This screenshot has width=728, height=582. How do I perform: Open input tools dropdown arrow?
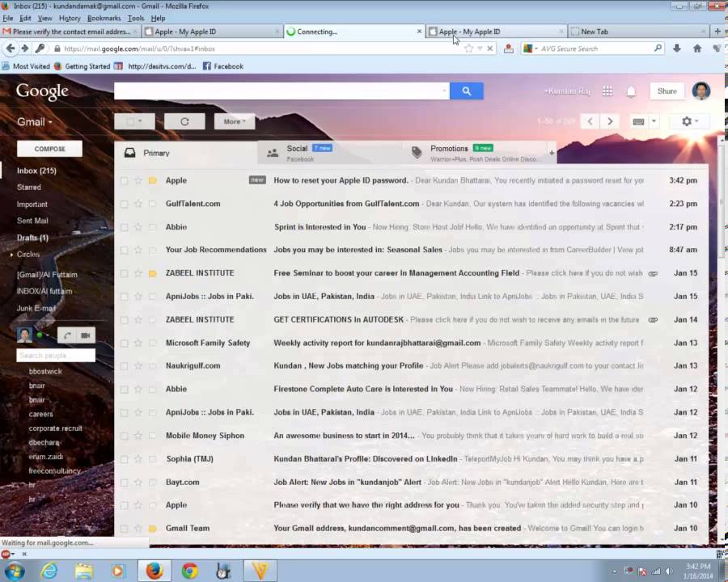pos(654,121)
